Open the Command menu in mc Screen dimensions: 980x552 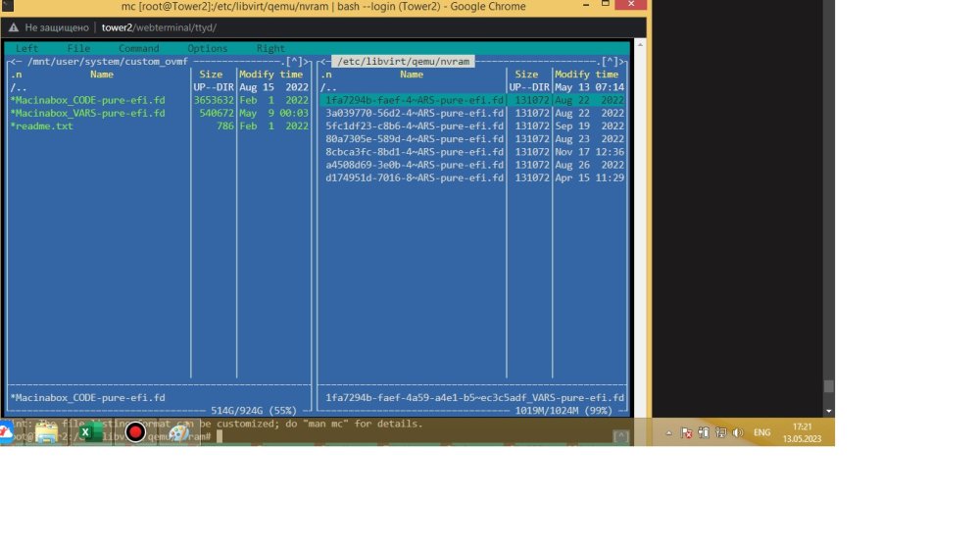point(139,48)
